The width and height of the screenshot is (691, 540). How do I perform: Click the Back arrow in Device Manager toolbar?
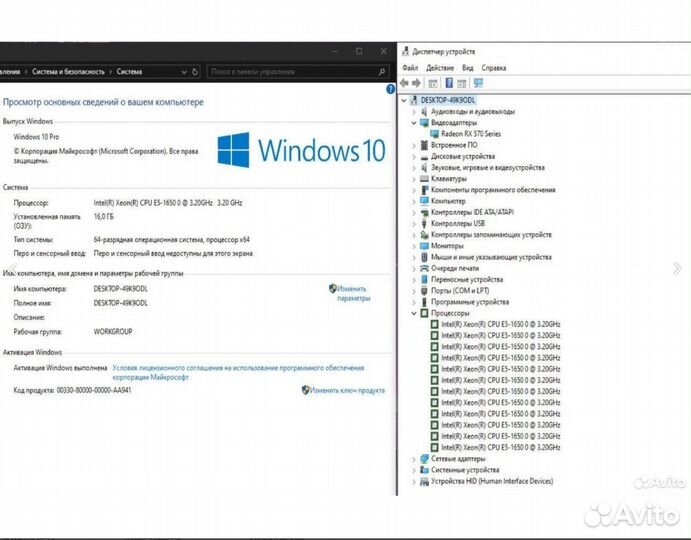pos(404,83)
